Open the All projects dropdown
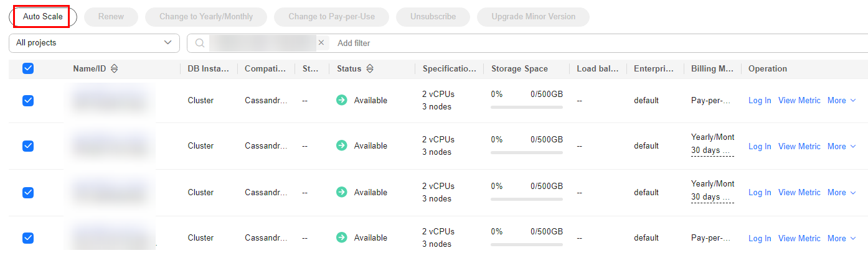Screen dimensions: 868x258 click(94, 43)
